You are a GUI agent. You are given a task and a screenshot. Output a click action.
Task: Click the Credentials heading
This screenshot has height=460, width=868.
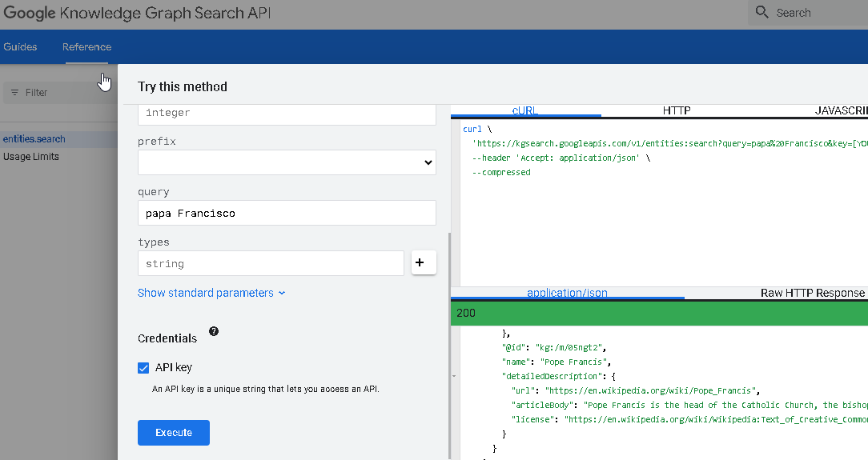tap(167, 338)
